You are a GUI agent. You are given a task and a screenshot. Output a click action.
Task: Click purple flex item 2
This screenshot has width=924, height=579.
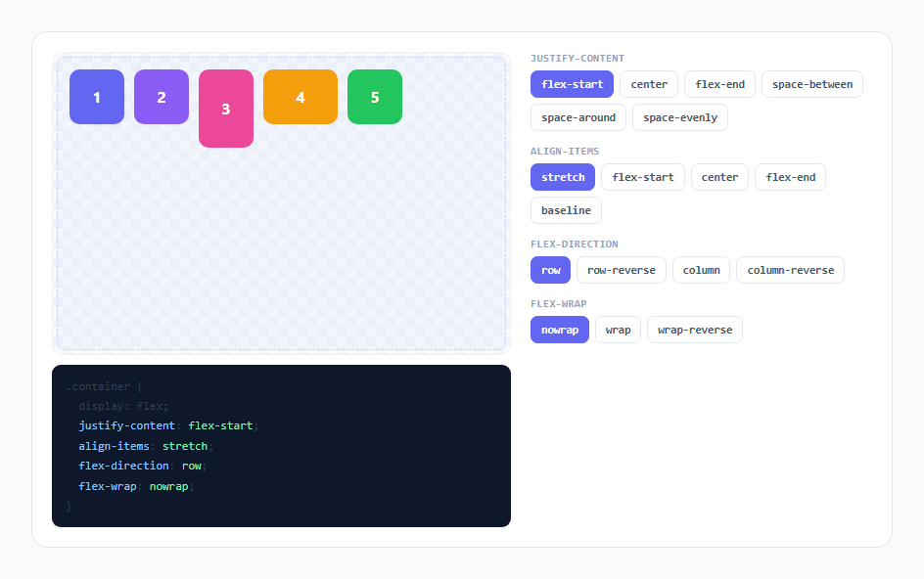(162, 97)
